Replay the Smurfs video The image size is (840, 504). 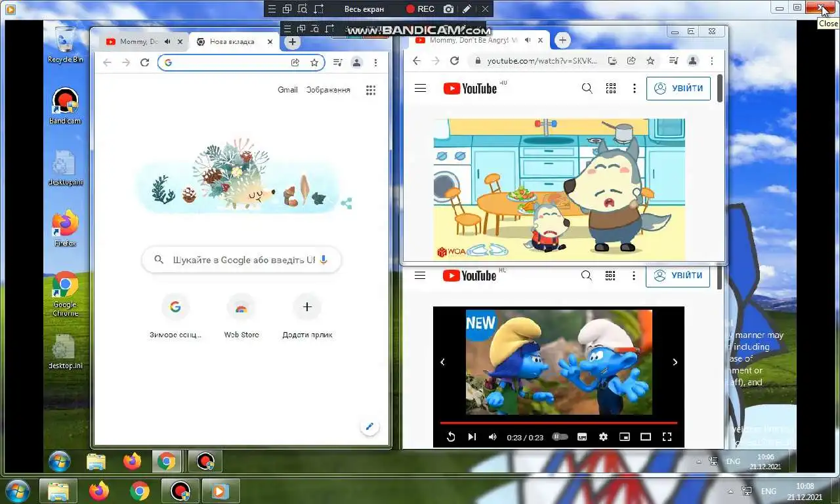(451, 437)
